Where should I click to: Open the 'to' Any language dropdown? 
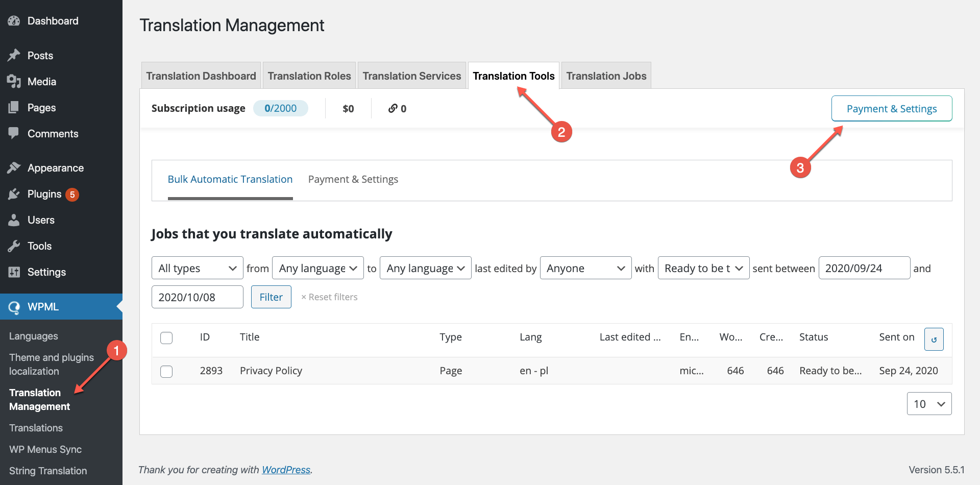click(426, 268)
